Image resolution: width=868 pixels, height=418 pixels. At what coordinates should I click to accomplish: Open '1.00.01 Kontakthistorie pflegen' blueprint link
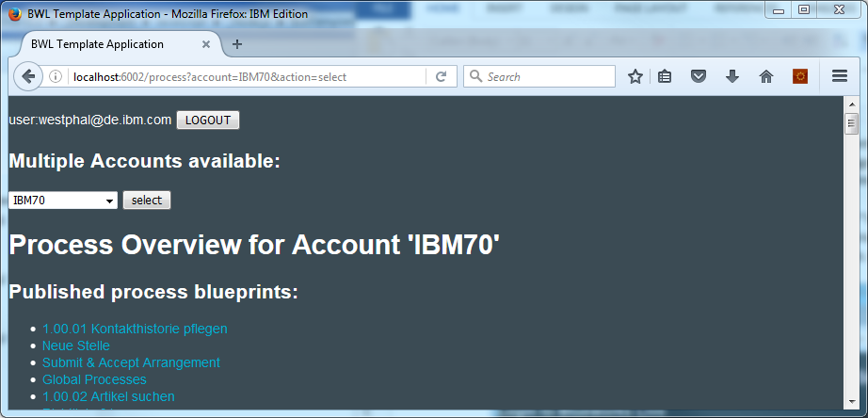pos(135,329)
